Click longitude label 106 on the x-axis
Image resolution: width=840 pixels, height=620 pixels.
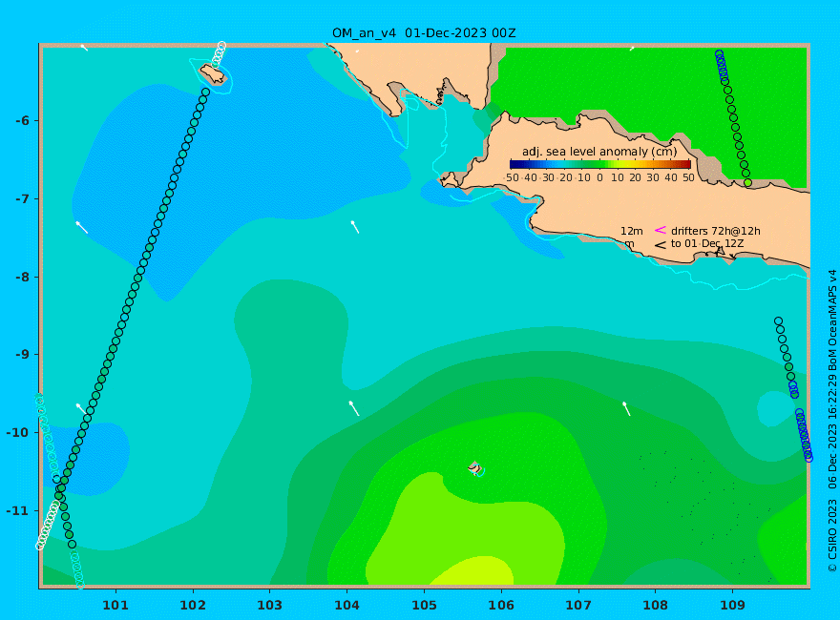click(x=501, y=606)
